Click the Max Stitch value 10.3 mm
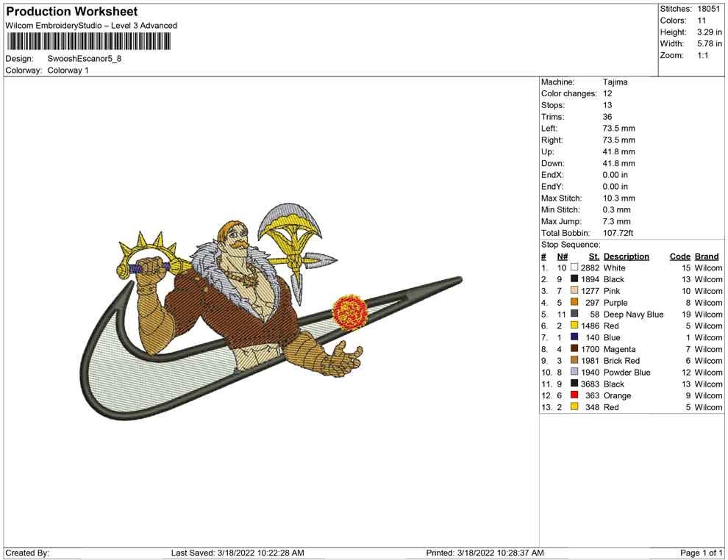 point(619,198)
